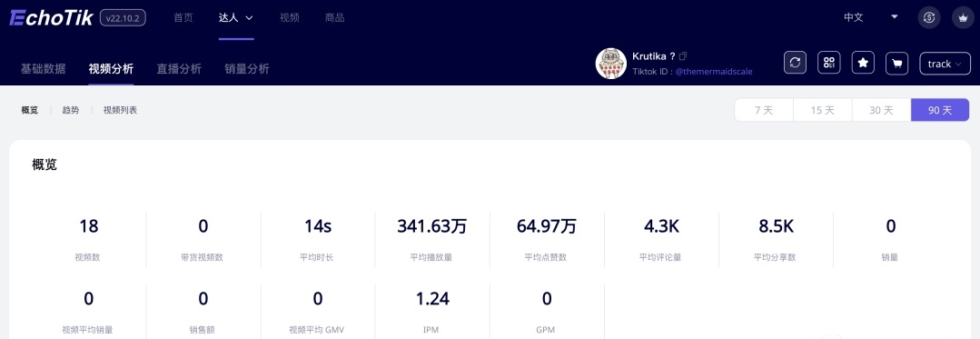Screen dimensions: 980x339
Task: Select the 90 天 time range
Action: tap(940, 110)
